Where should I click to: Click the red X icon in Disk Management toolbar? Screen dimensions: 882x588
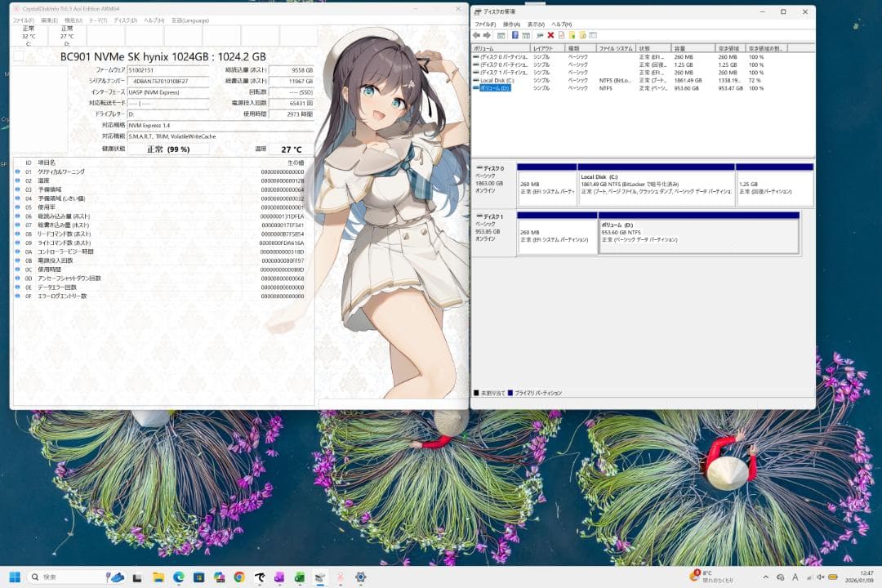click(550, 35)
